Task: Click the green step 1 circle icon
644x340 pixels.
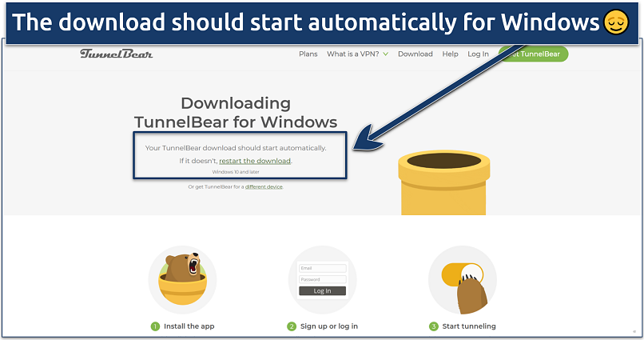Action: (155, 326)
